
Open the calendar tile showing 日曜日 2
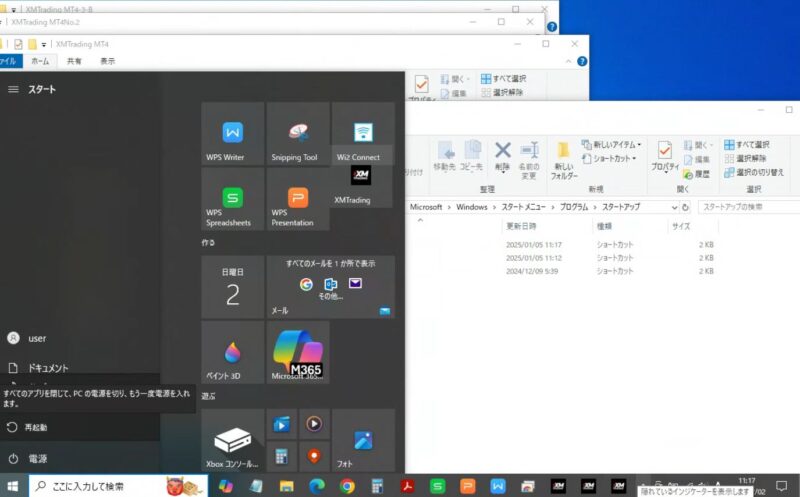233,287
